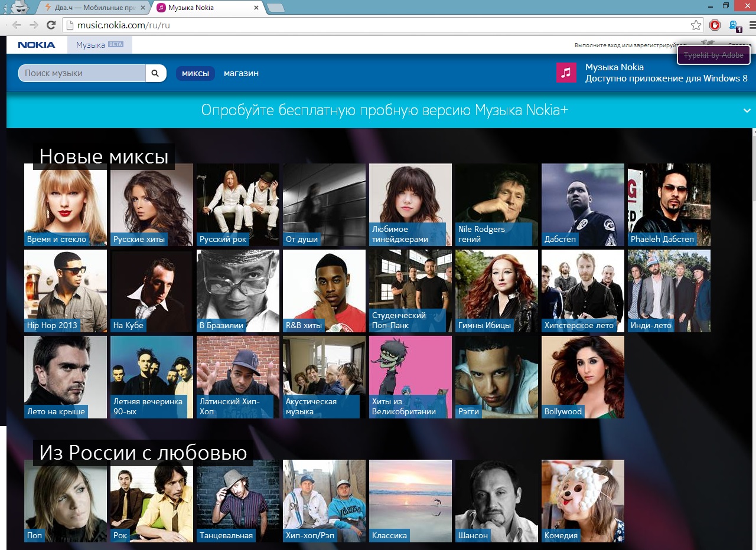Choose the R&B хиты mix

324,291
